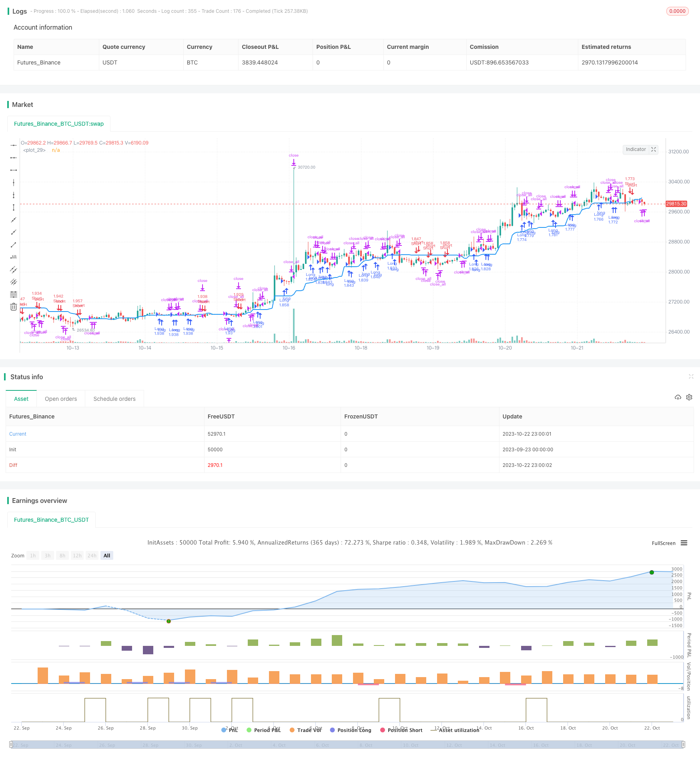
Task: Open the Indicator button on chart
Action: click(x=636, y=149)
